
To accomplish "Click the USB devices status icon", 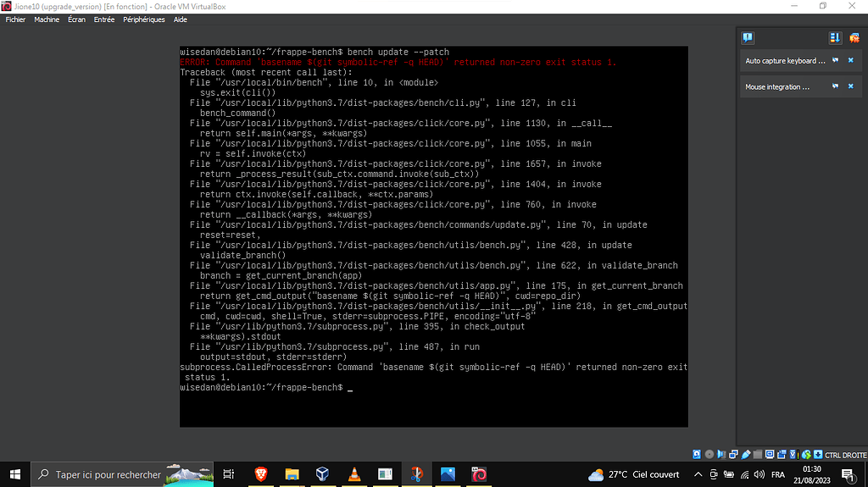I will click(746, 454).
